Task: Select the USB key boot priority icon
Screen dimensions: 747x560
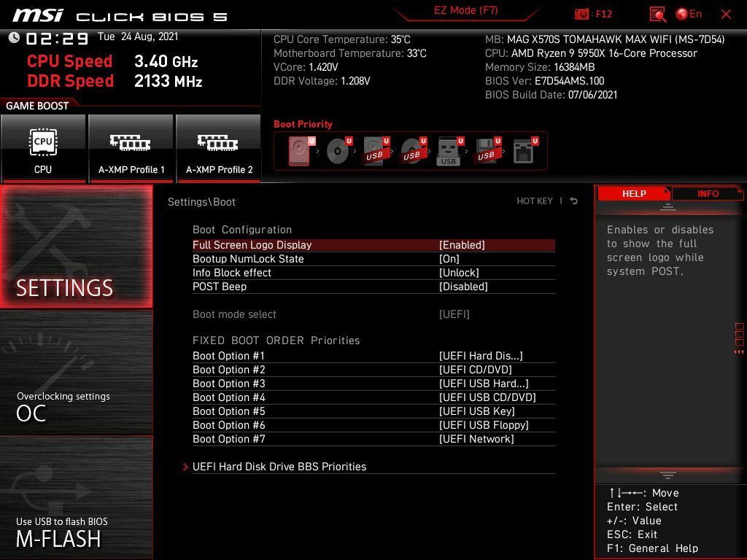Action: (x=450, y=151)
